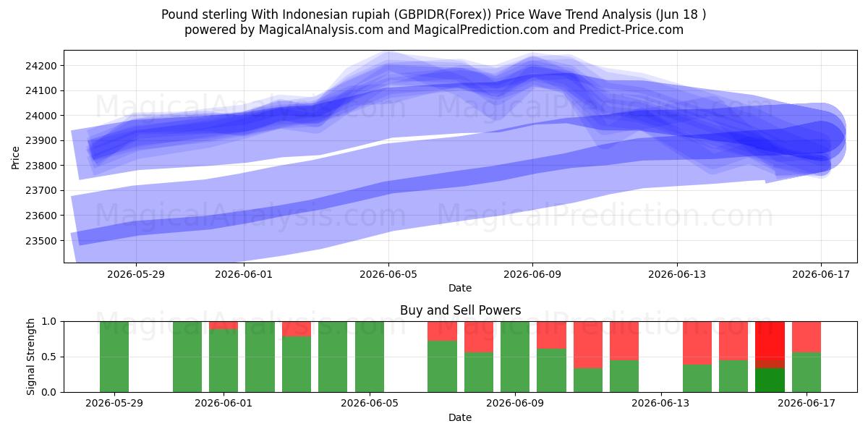Select the green buy bar for 2026-06-05
Image resolution: width=868 pixels, height=434 pixels.
click(x=370, y=357)
